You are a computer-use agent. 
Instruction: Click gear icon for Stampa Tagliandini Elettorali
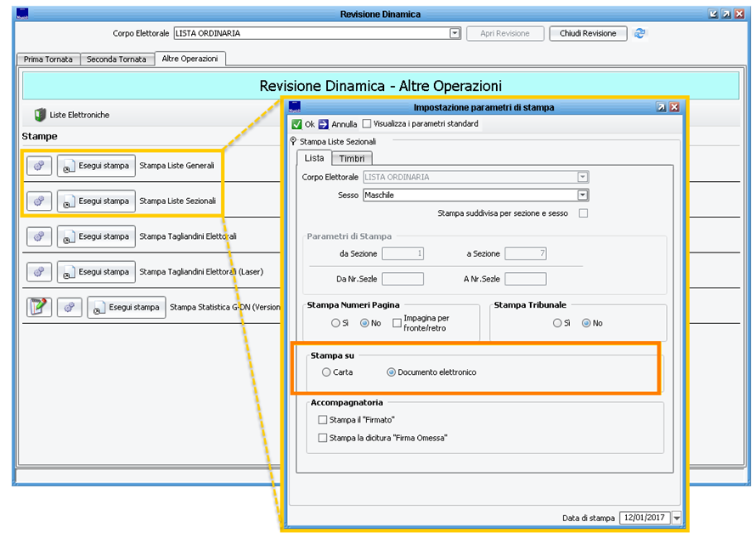pos(39,236)
